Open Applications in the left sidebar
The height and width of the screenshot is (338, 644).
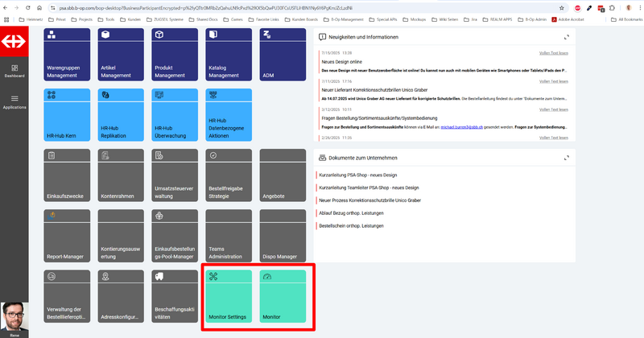(14, 101)
